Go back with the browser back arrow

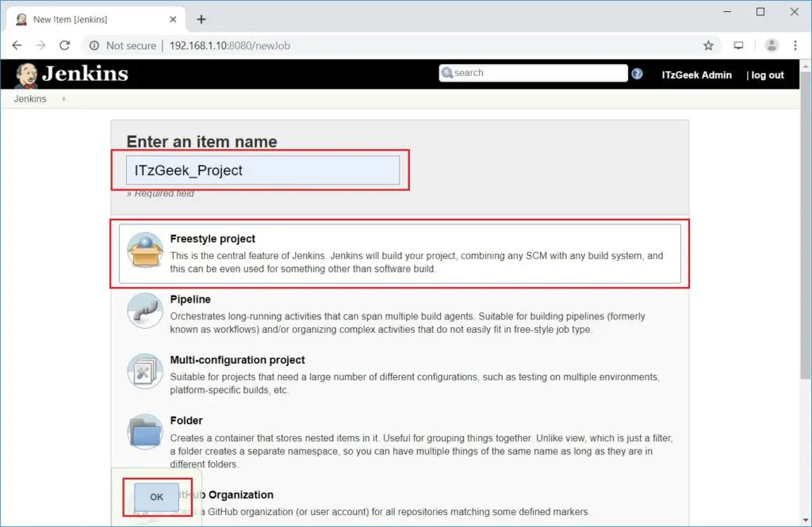coord(17,45)
